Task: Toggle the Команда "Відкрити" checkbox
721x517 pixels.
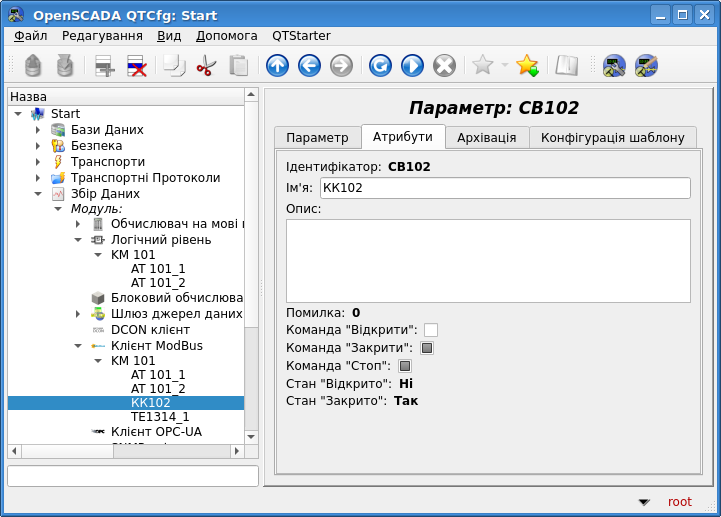Action: click(431, 330)
